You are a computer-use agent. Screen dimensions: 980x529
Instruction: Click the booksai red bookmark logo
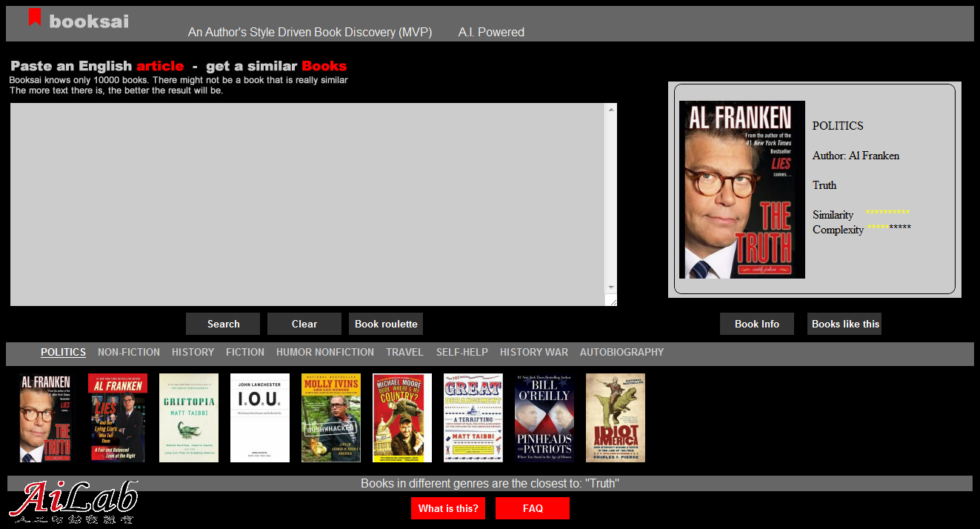click(35, 17)
